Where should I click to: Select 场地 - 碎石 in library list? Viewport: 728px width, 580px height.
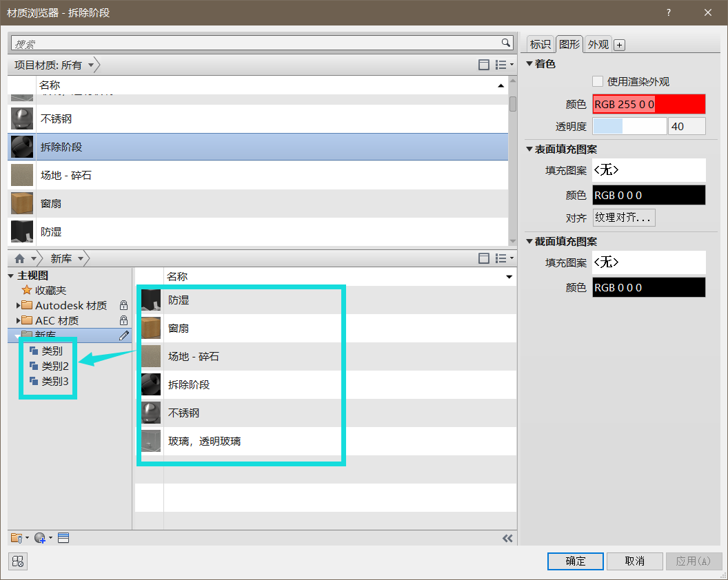(326, 357)
